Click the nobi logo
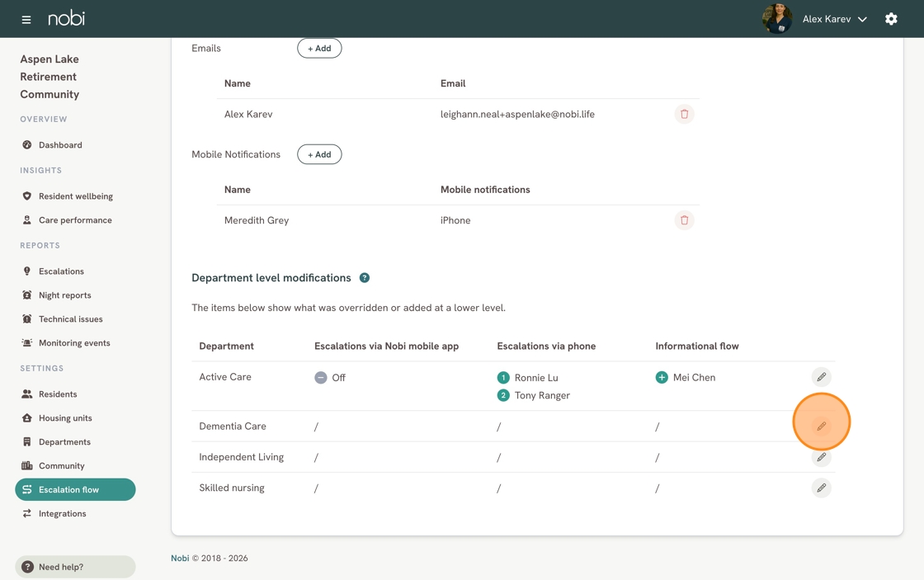Viewport: 924px width, 580px height. [66, 18]
